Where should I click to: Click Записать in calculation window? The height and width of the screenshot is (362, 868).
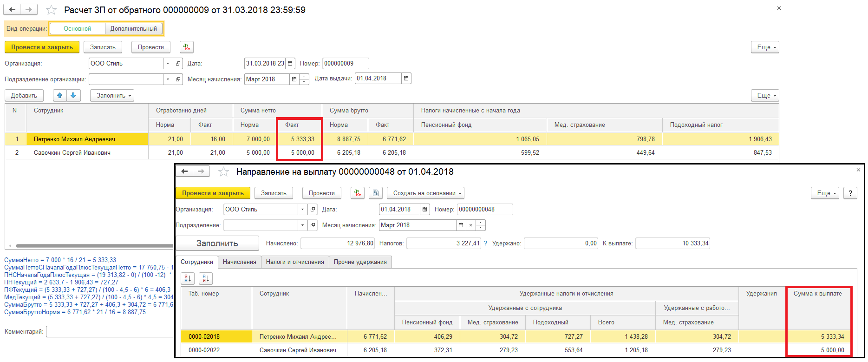(103, 47)
